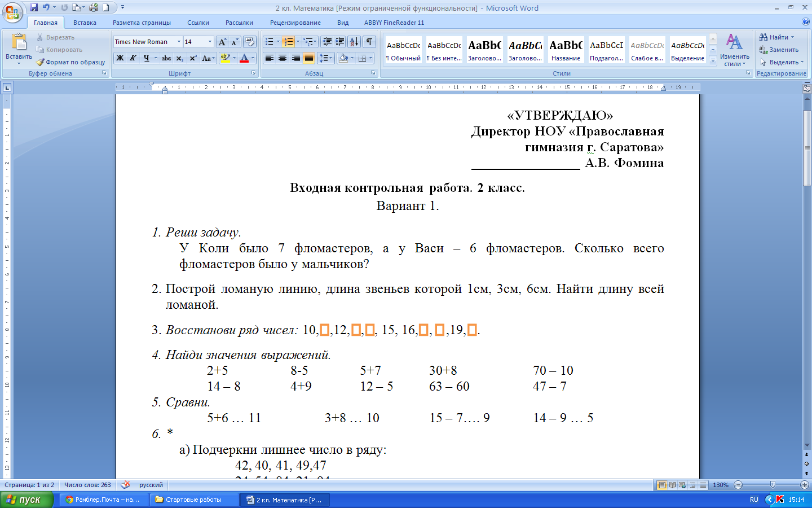Apply yellow text highlight color
Image resolution: width=812 pixels, height=508 pixels.
tap(224, 58)
